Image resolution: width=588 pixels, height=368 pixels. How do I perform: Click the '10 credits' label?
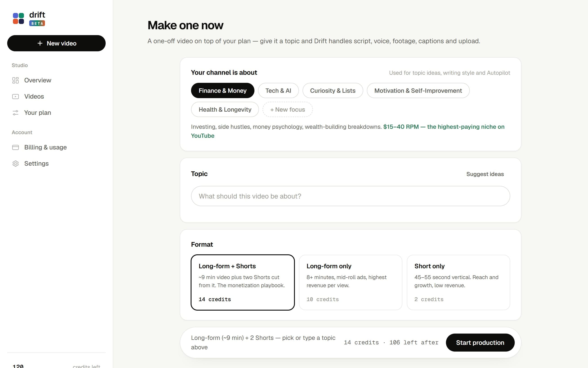tap(322, 299)
